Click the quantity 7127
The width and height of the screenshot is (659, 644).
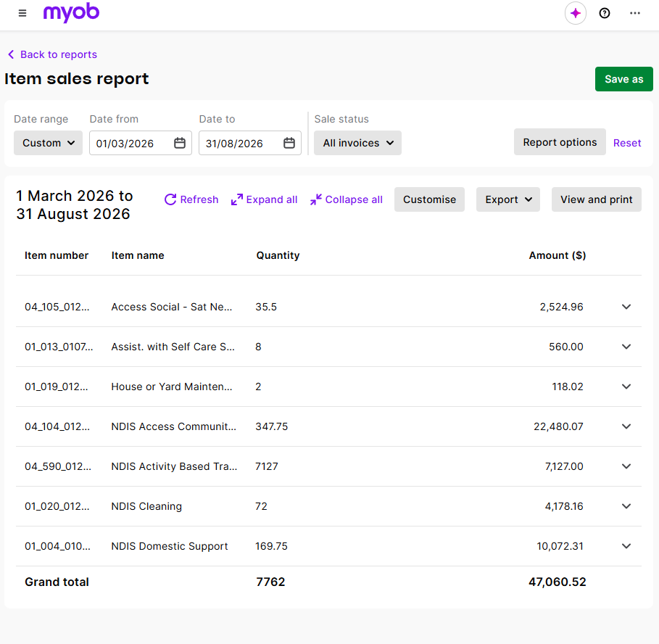(x=267, y=466)
